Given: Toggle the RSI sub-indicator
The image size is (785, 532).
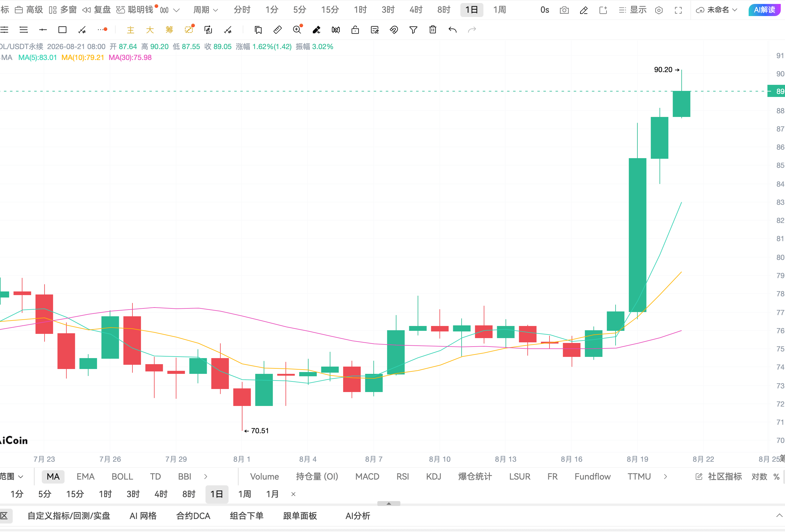Looking at the screenshot, I should pyautogui.click(x=403, y=477).
